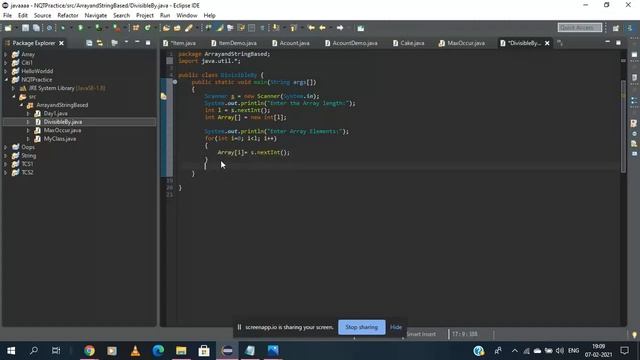Click the Windows Start button
The height and width of the screenshot is (360, 640).
pyautogui.click(x=11, y=351)
